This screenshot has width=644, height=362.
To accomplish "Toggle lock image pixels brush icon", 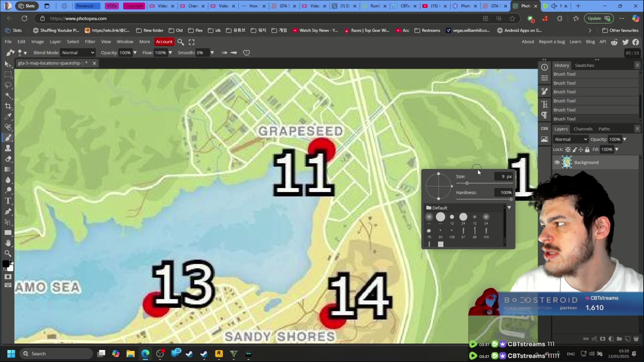I will click(575, 149).
